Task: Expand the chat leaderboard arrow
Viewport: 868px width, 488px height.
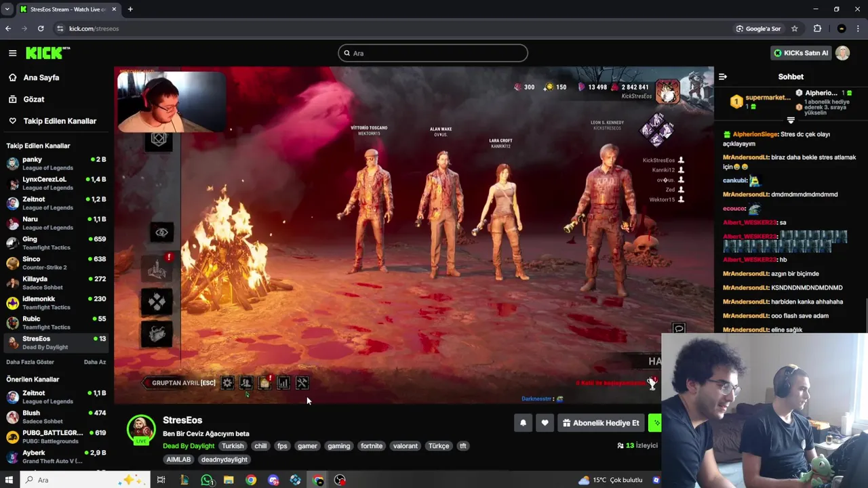Action: pyautogui.click(x=791, y=121)
